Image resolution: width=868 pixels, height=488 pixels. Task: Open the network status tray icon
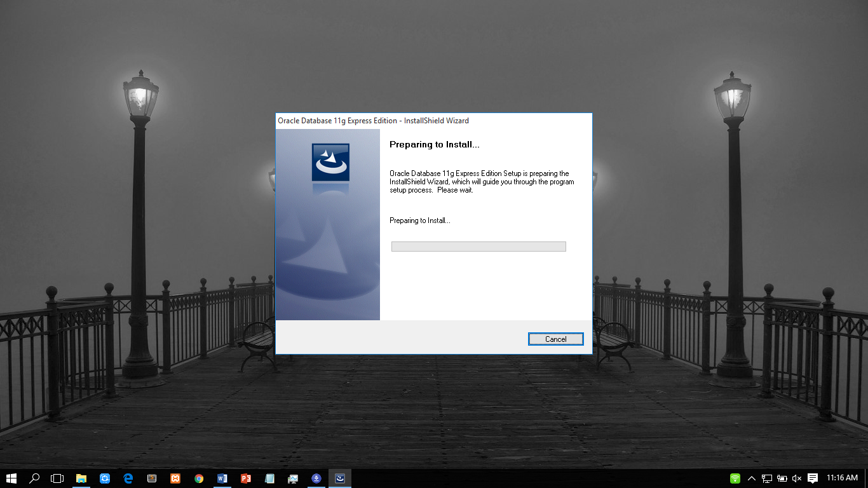767,478
